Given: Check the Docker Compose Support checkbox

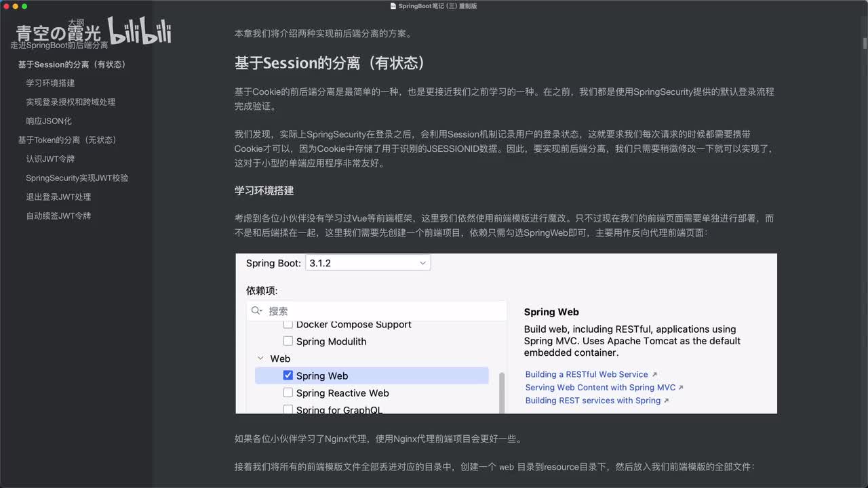Looking at the screenshot, I should click(288, 325).
